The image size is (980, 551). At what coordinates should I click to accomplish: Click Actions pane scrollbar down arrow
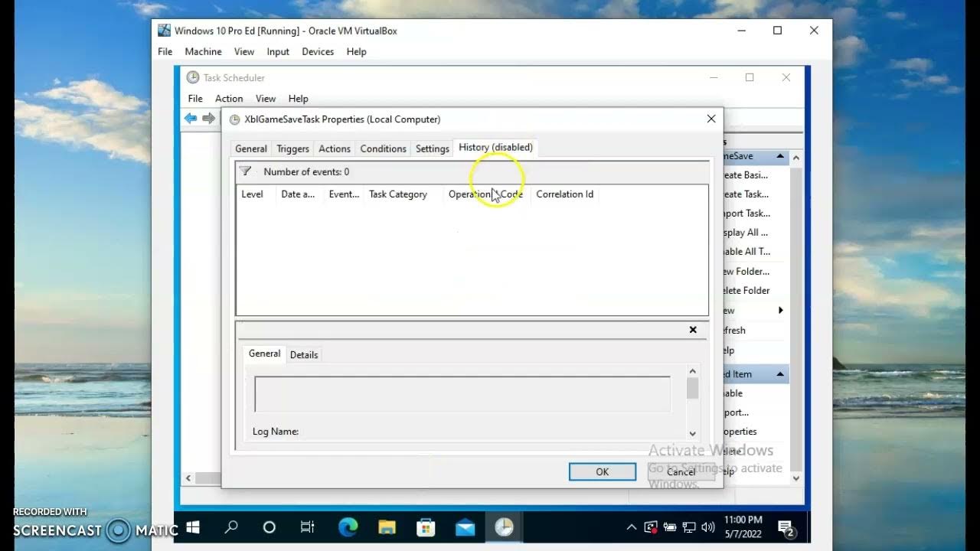796,478
